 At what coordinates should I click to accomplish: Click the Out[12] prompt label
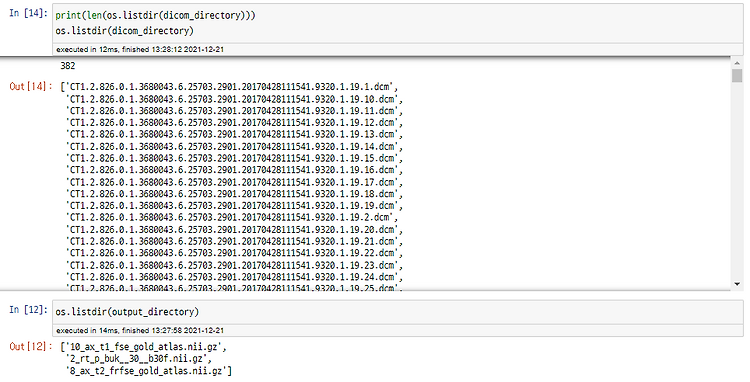tap(31, 346)
